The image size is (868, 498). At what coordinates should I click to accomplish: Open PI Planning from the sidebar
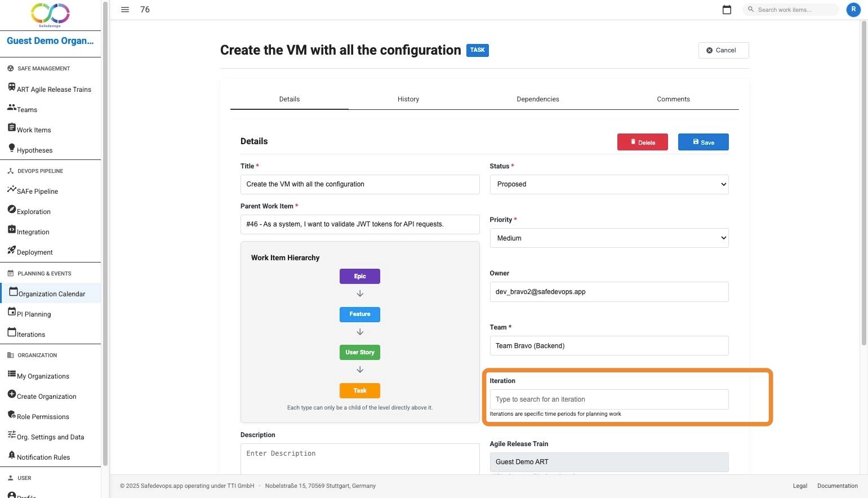click(33, 314)
